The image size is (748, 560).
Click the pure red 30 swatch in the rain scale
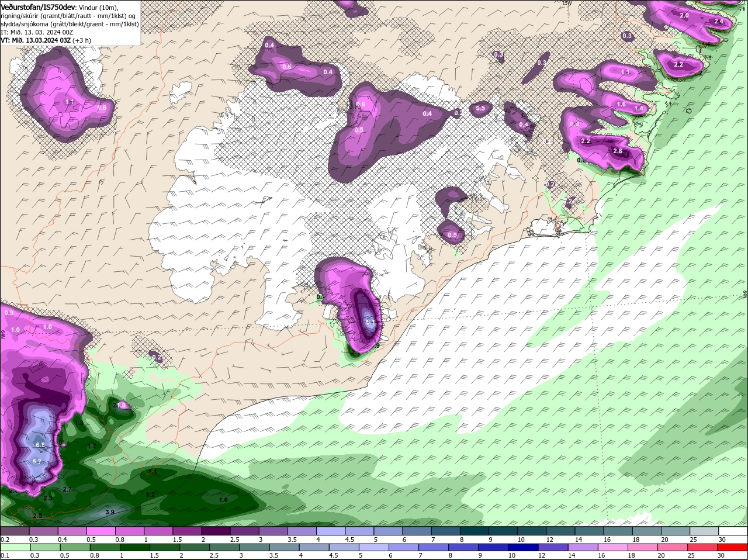[x=733, y=548]
